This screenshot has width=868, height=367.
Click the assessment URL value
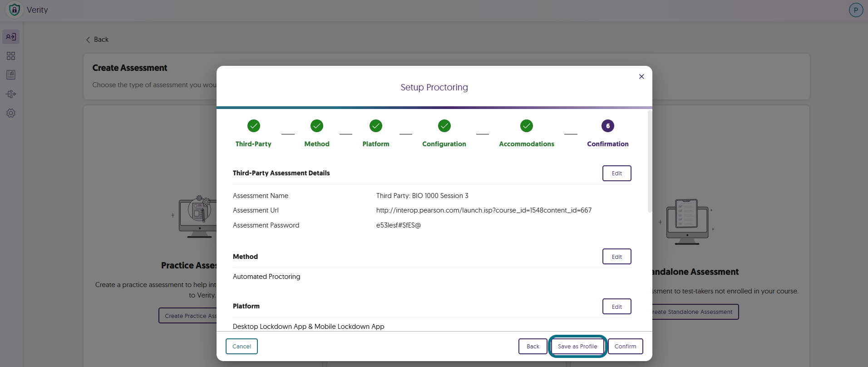pyautogui.click(x=484, y=210)
